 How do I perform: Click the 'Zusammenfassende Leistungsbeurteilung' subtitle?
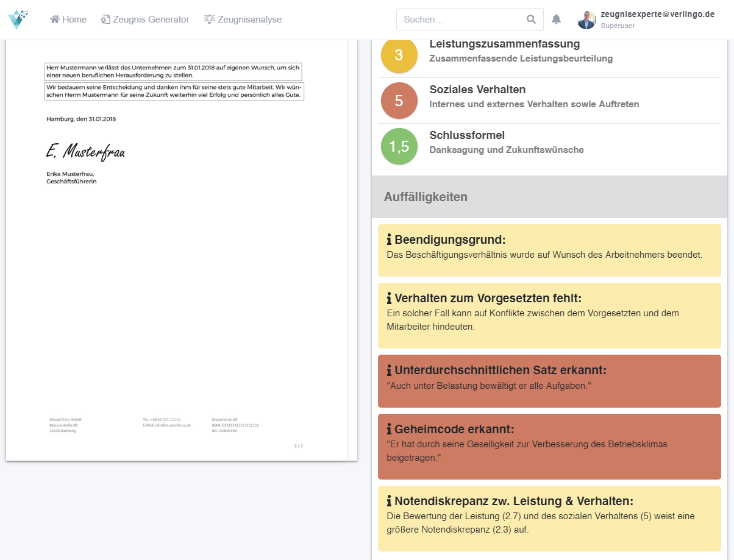[x=521, y=58]
